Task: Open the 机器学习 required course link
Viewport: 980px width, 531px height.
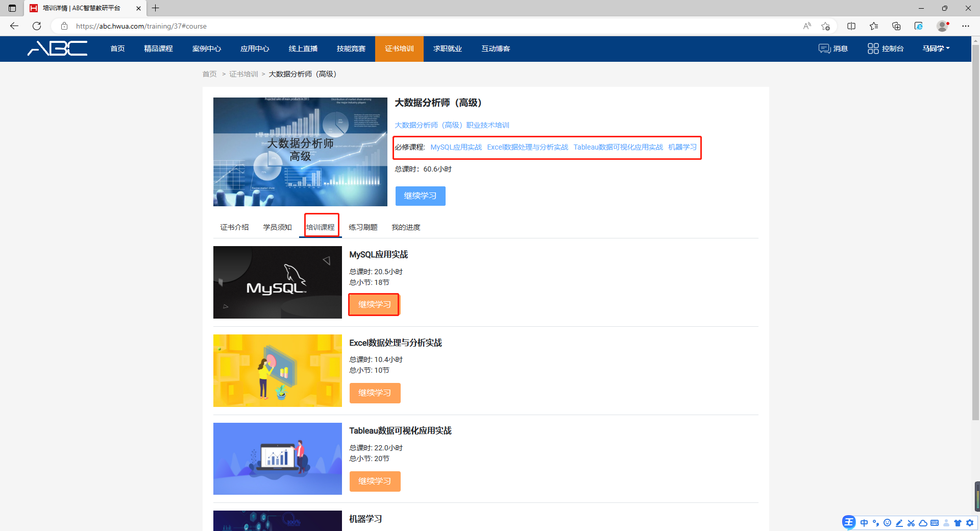Action: tap(682, 147)
